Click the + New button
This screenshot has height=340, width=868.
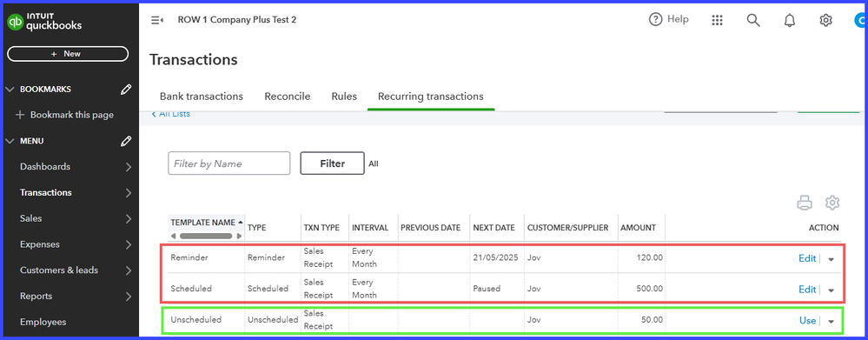[68, 54]
